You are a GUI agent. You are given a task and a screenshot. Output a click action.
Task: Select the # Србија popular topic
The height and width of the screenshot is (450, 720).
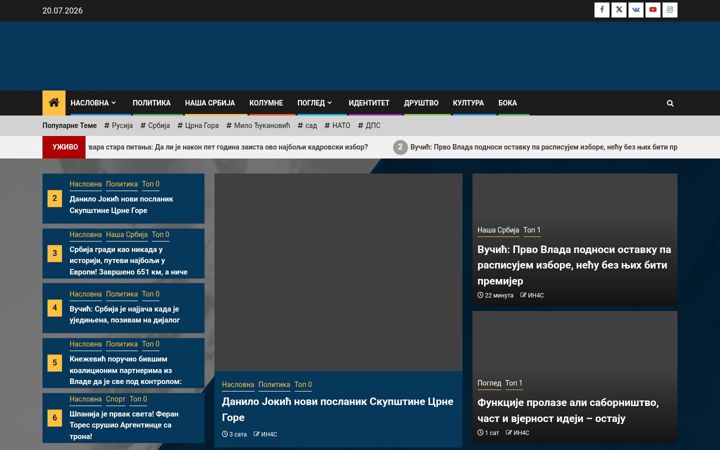[x=155, y=125]
